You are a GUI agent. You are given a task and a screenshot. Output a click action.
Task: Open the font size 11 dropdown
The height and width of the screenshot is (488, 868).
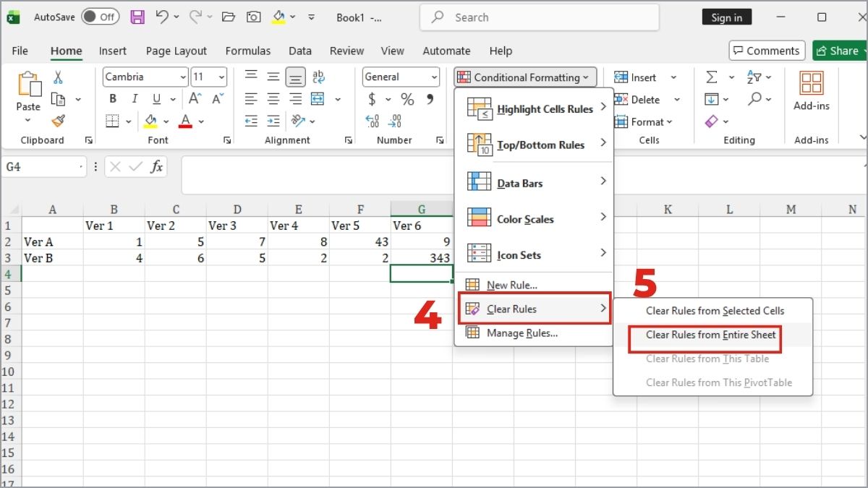[221, 77]
